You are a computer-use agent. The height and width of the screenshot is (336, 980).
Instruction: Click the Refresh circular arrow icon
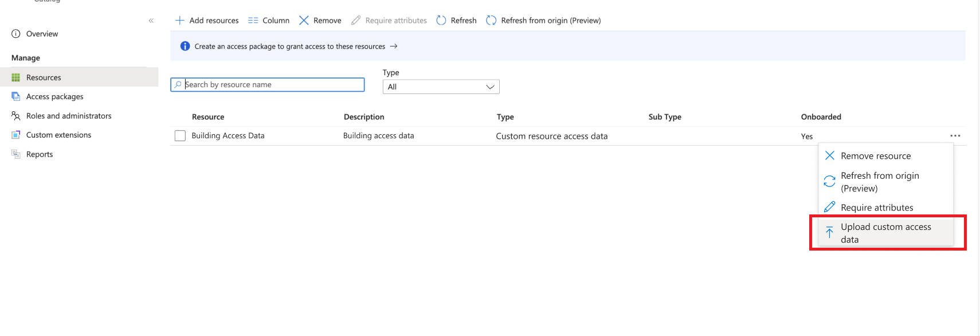point(441,21)
